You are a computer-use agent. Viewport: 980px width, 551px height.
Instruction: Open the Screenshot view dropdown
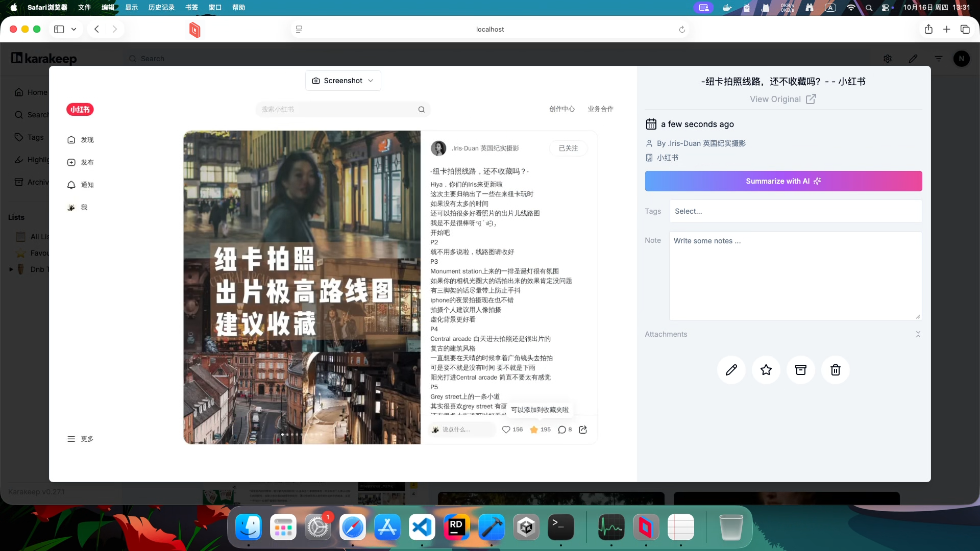coord(343,81)
